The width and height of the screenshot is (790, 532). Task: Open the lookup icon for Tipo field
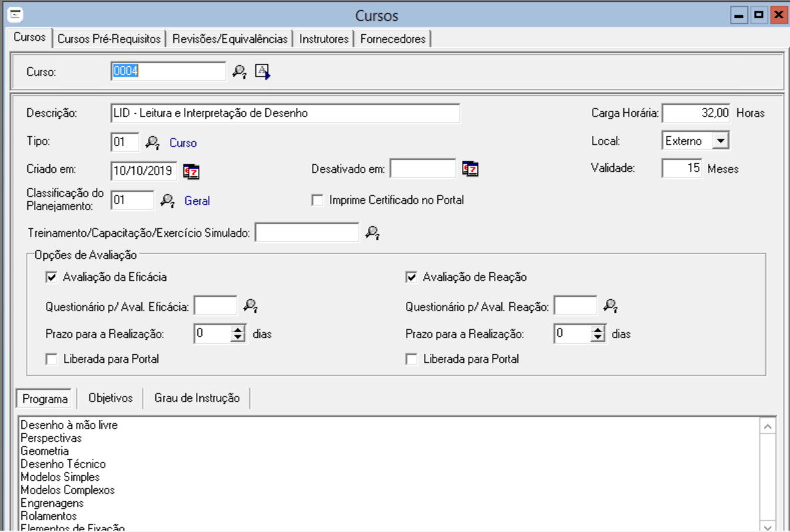pyautogui.click(x=153, y=142)
